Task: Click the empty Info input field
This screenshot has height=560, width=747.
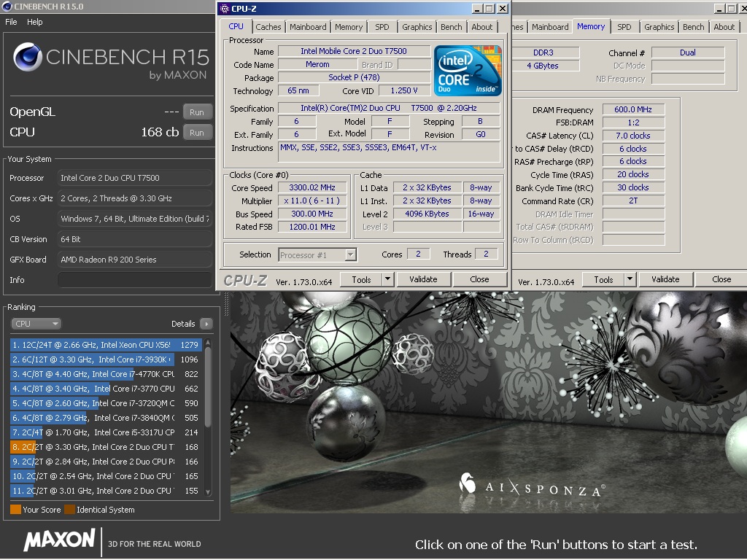Action: (135, 280)
